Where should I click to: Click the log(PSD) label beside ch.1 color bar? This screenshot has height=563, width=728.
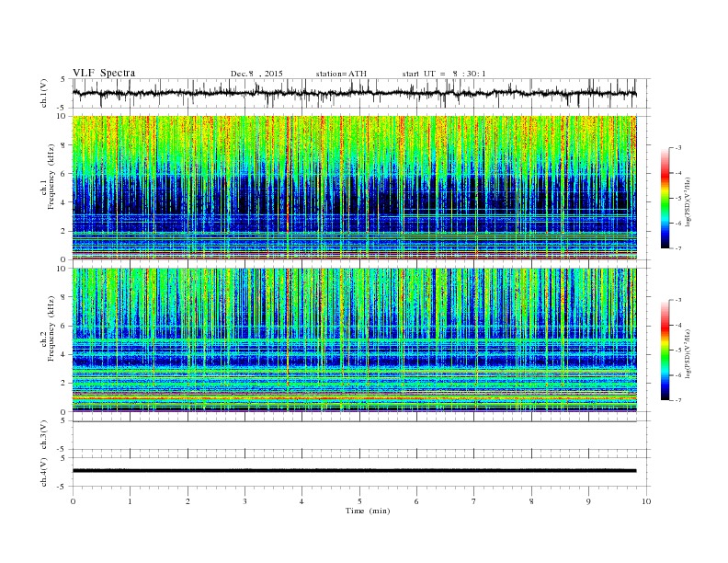(x=688, y=202)
